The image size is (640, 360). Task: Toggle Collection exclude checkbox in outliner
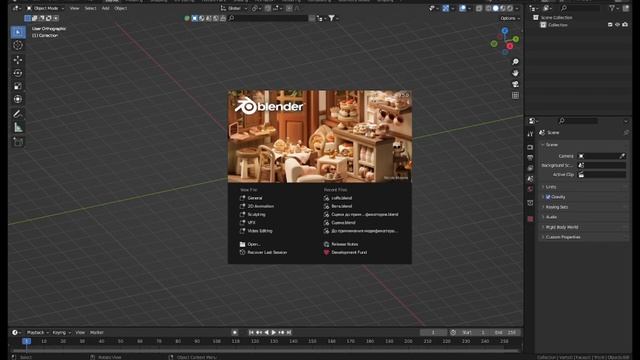click(610, 25)
